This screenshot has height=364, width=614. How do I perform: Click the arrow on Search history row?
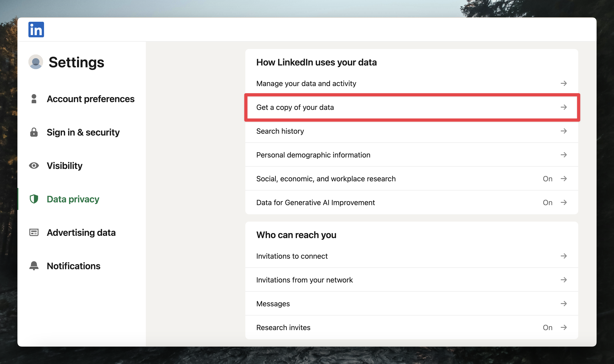coord(563,131)
